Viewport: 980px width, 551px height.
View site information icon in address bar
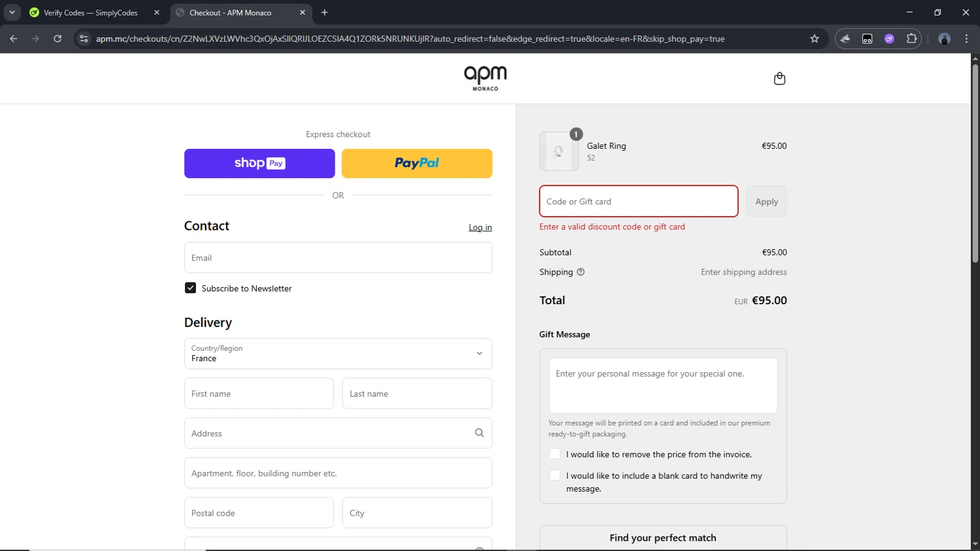[84, 39]
